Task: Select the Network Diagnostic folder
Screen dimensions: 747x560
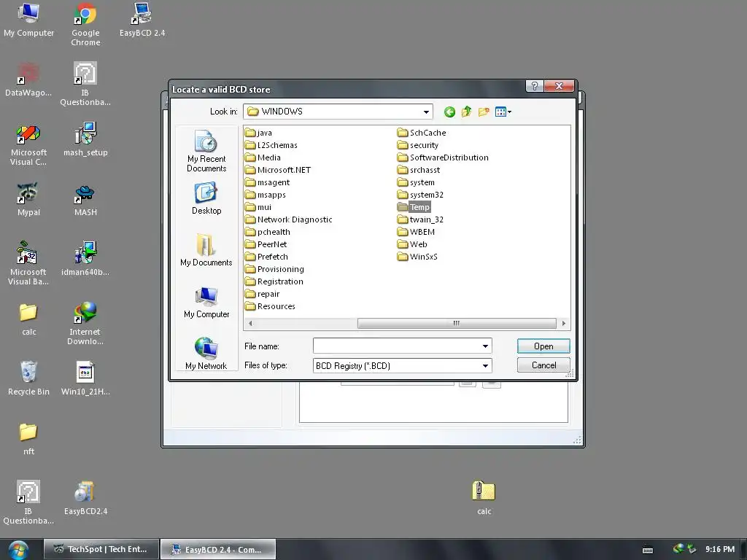Action: pos(289,219)
